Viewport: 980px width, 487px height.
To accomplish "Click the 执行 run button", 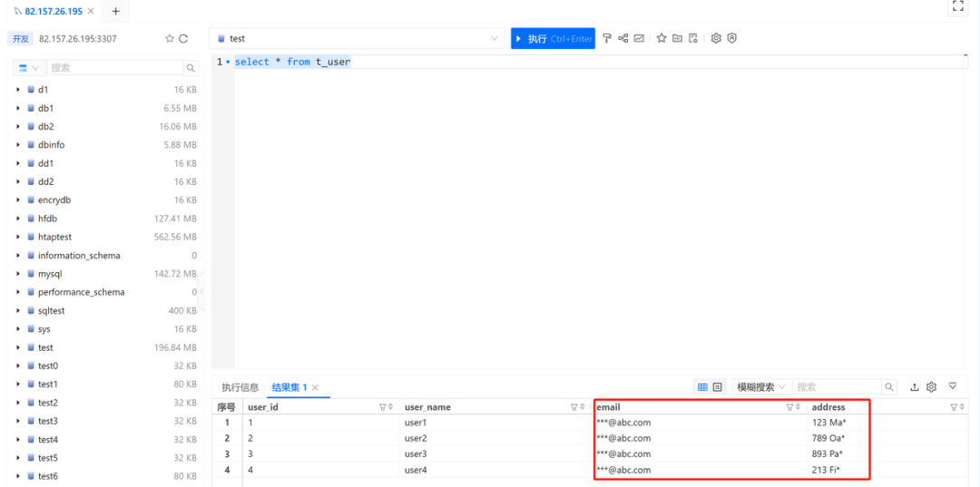I will tap(553, 38).
